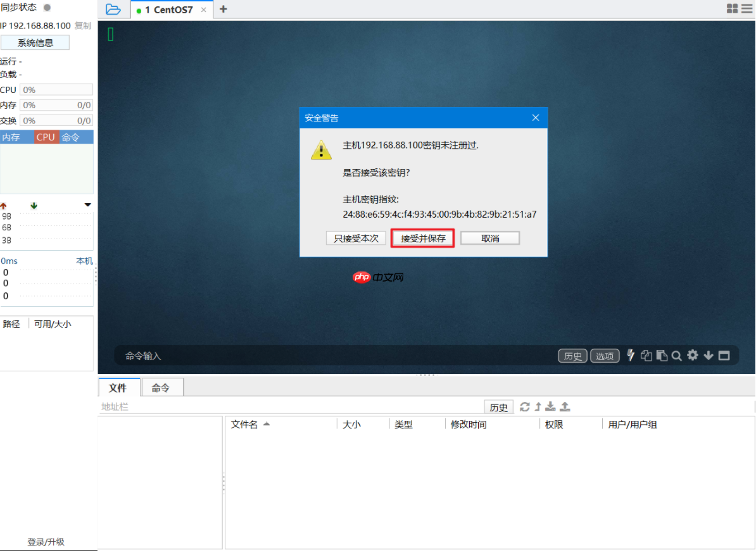
Task: Toggle fullscreen terminal with window icon
Action: (724, 355)
